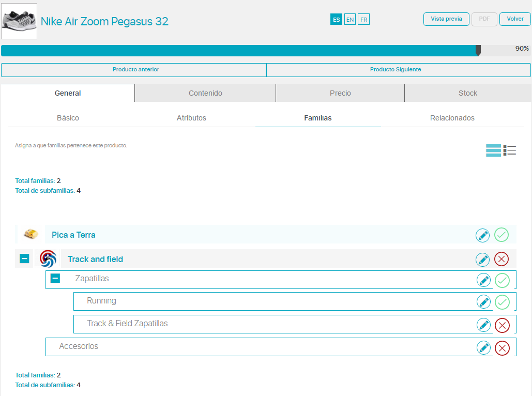Image resolution: width=532 pixels, height=396 pixels.
Task: Click the 'Asigna a que familias' description text
Action: [x=71, y=146]
